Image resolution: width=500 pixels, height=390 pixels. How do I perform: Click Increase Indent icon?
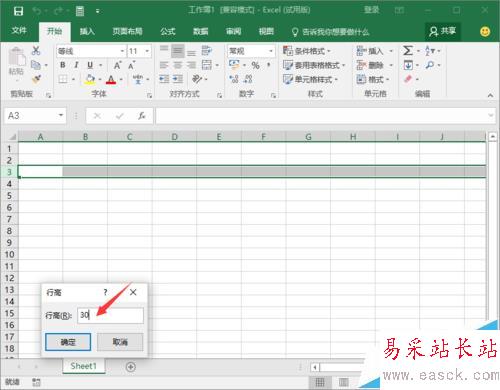178,79
